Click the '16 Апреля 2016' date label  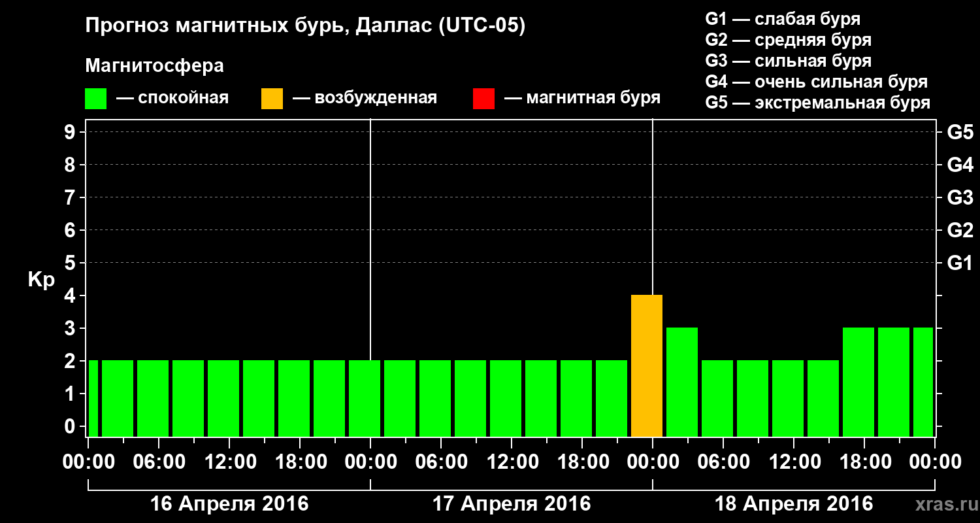click(229, 503)
